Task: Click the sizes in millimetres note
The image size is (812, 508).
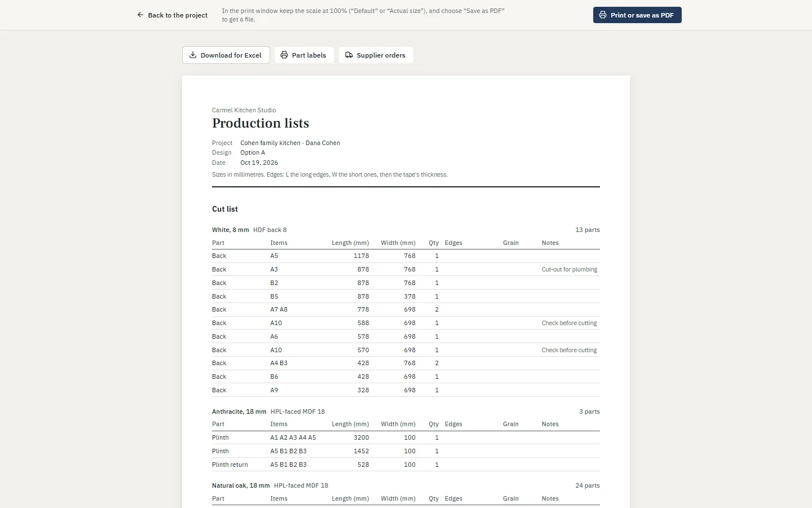Action: click(330, 174)
